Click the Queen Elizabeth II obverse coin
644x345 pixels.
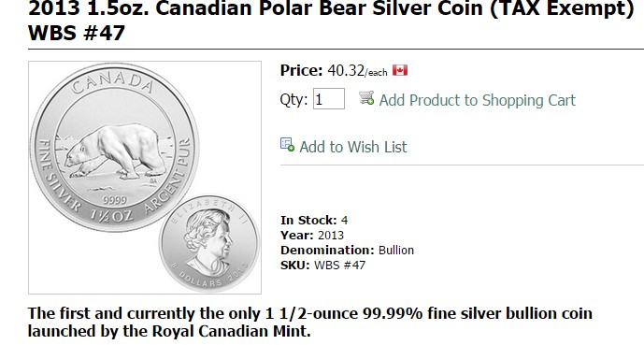pyautogui.click(x=209, y=242)
